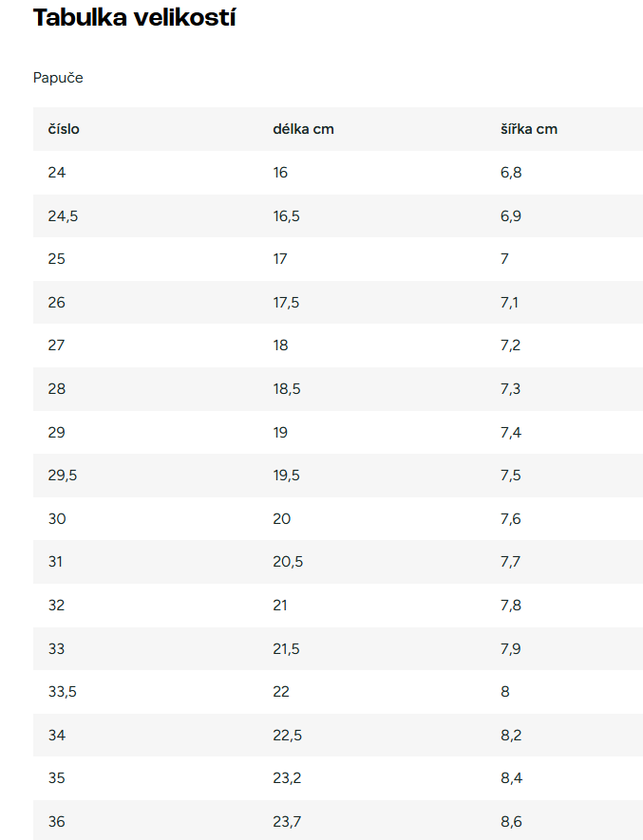Select the číslo column header
643x840 pixels.
(x=64, y=129)
